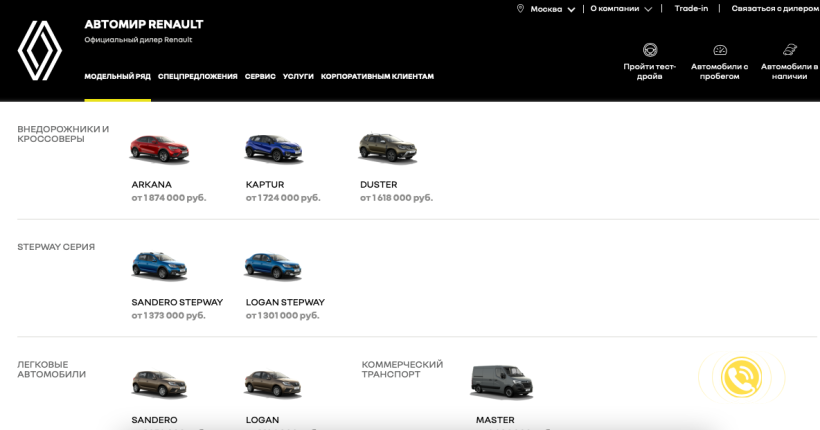Select the Sandero Stepway car image
This screenshot has height=430, width=820.
(160, 266)
